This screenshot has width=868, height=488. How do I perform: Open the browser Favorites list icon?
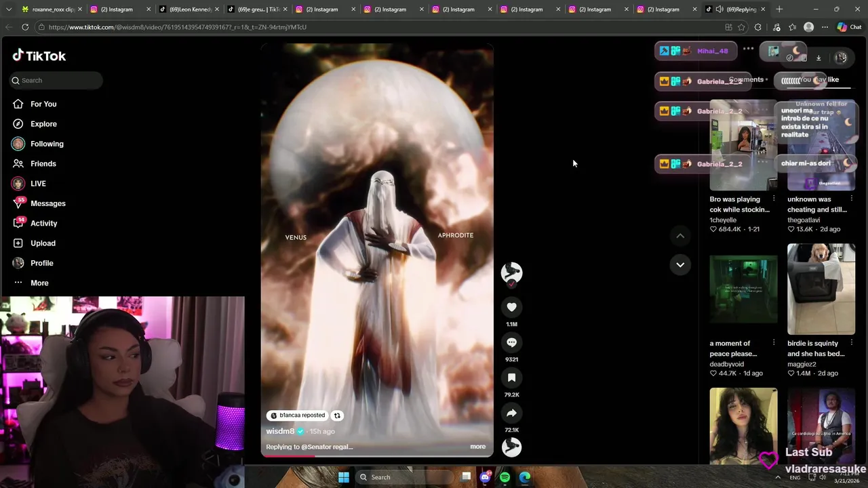[792, 27]
